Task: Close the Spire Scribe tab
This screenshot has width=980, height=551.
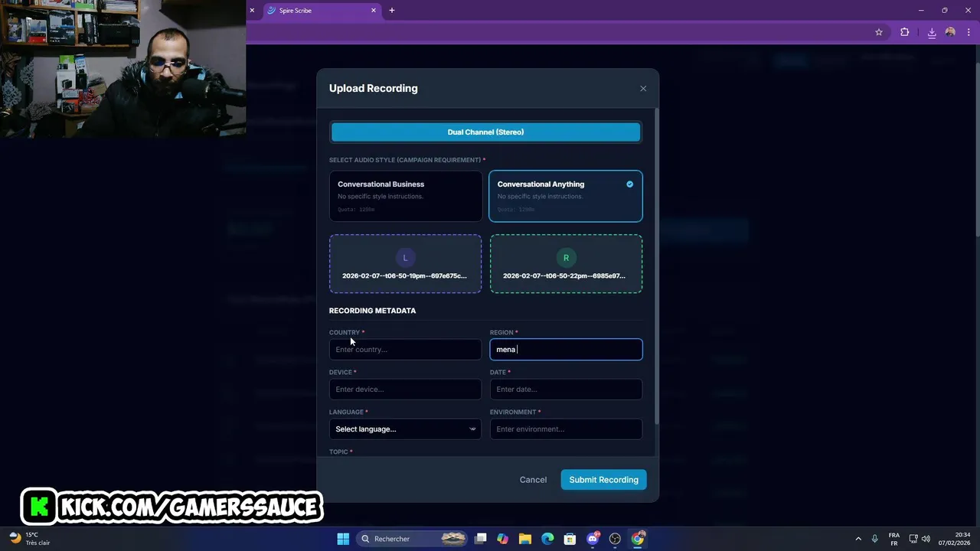Action: pos(374,11)
